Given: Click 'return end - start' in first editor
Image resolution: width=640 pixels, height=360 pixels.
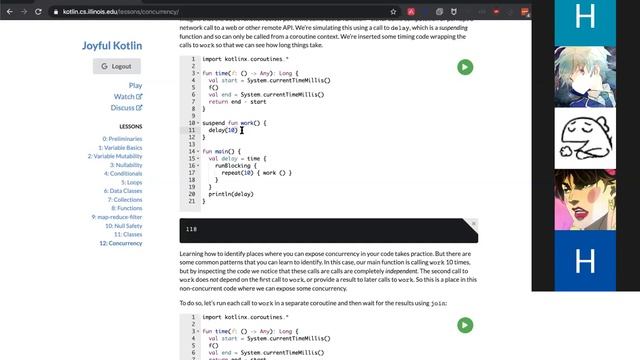Looking at the screenshot, I should 237,102.
